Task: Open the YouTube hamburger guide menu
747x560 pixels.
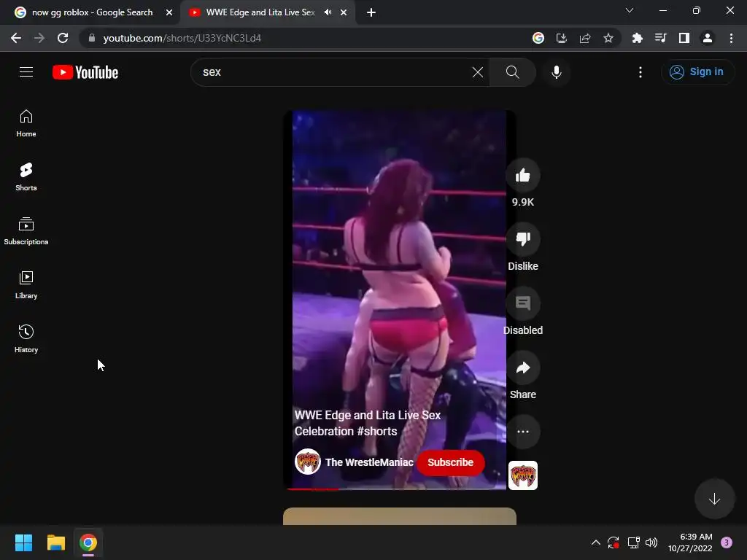Action: pos(26,72)
